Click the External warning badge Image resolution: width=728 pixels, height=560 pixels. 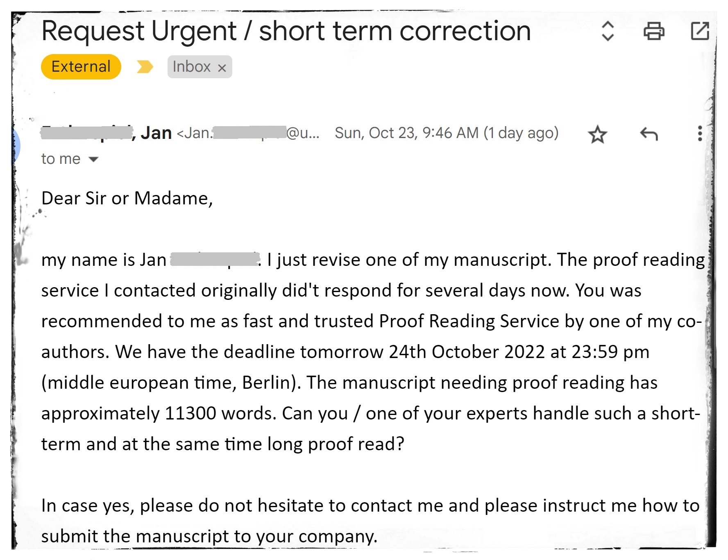click(81, 66)
